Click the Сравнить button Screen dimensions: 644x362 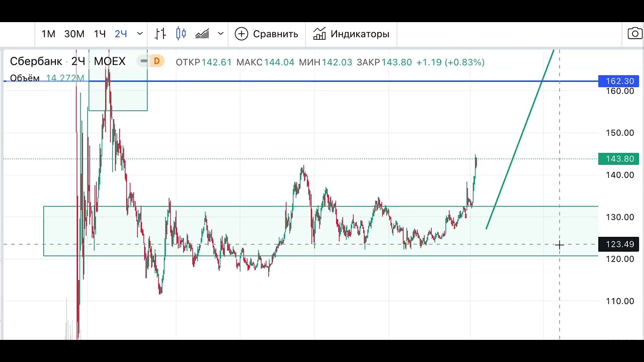(x=267, y=34)
